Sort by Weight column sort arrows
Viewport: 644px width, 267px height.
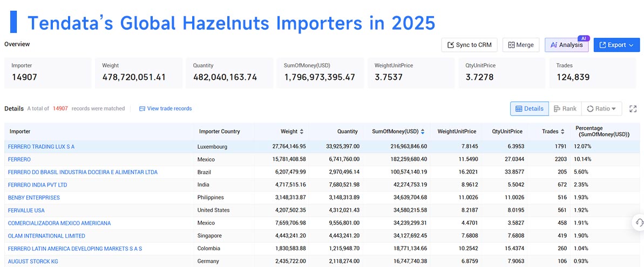(301, 132)
